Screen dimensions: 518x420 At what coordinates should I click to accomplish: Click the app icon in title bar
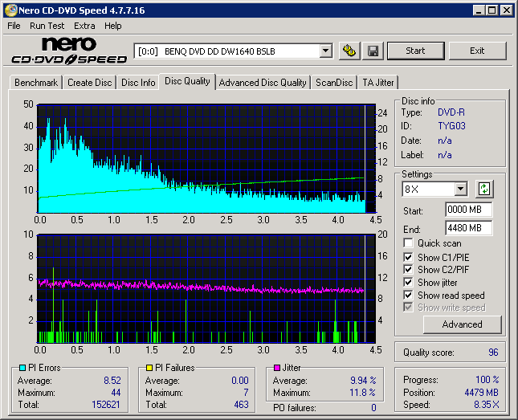[10, 10]
